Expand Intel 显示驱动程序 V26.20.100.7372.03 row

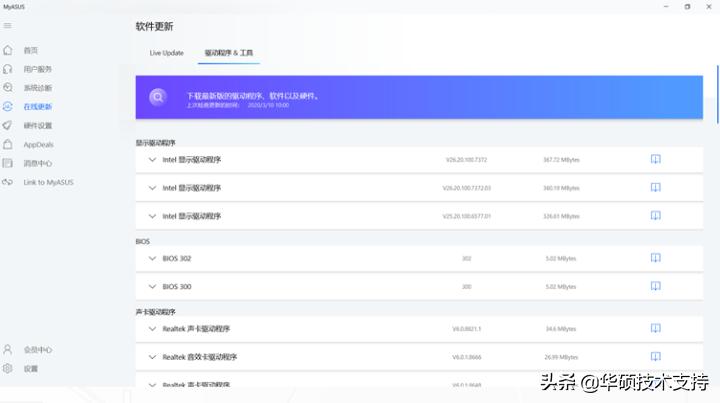(152, 188)
